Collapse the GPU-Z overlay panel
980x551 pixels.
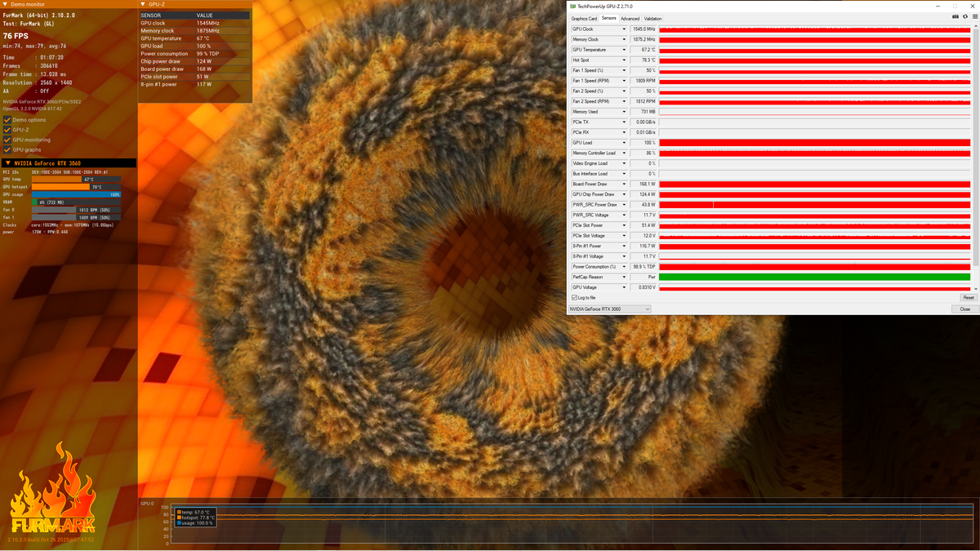point(143,5)
